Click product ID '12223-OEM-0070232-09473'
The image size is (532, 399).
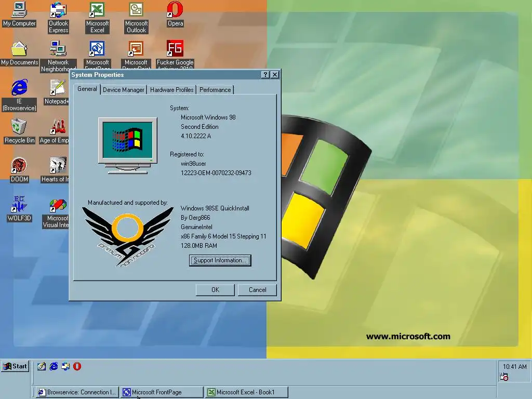coord(216,173)
